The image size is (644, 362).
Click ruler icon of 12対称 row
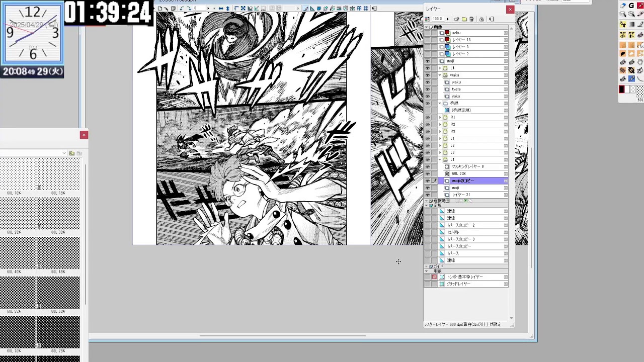442,232
